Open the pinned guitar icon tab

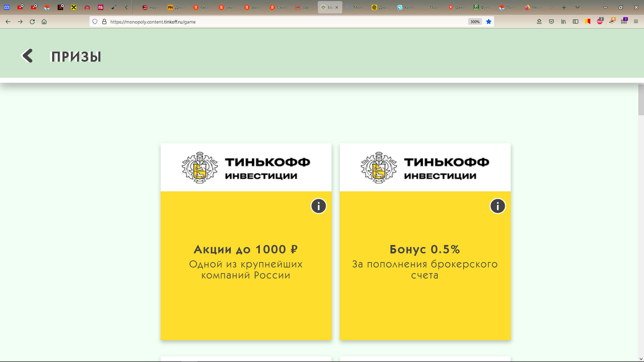114,7
